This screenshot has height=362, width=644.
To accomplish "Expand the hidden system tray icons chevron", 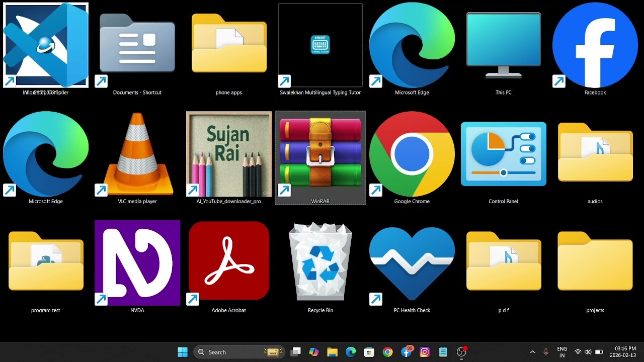I will [533, 352].
